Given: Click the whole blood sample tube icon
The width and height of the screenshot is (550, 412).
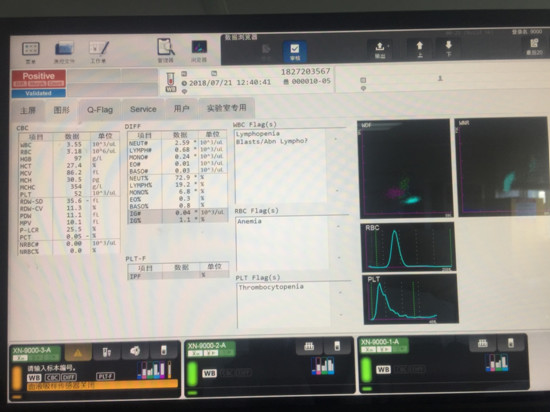Looking at the screenshot, I should pyautogui.click(x=170, y=82).
